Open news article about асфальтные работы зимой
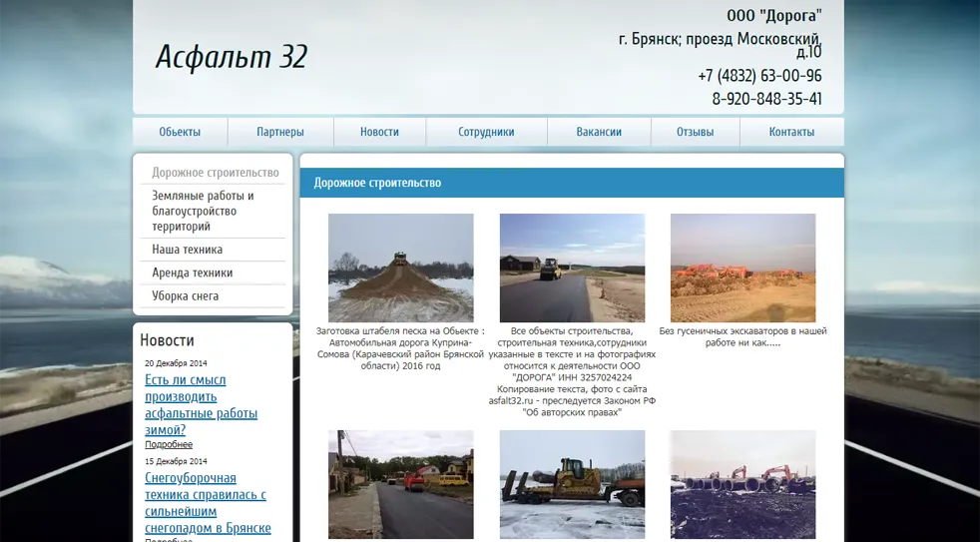Image resolution: width=980 pixels, height=542 pixels. point(201,404)
